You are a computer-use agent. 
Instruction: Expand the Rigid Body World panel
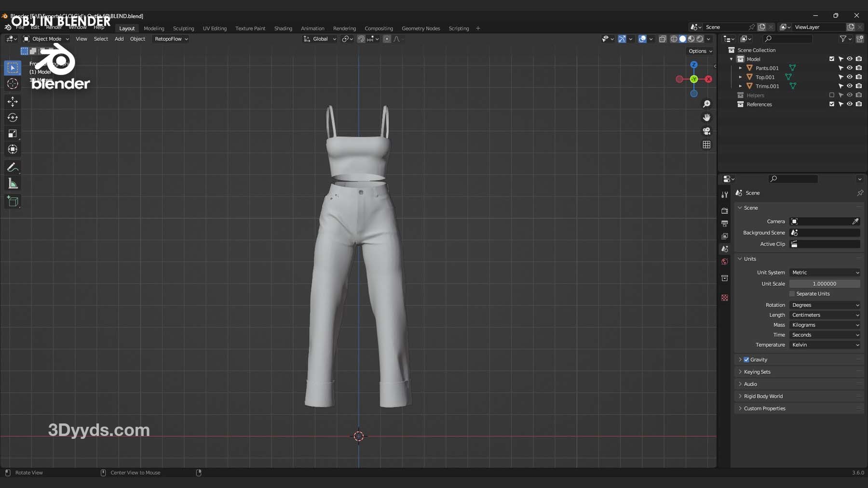pyautogui.click(x=763, y=396)
